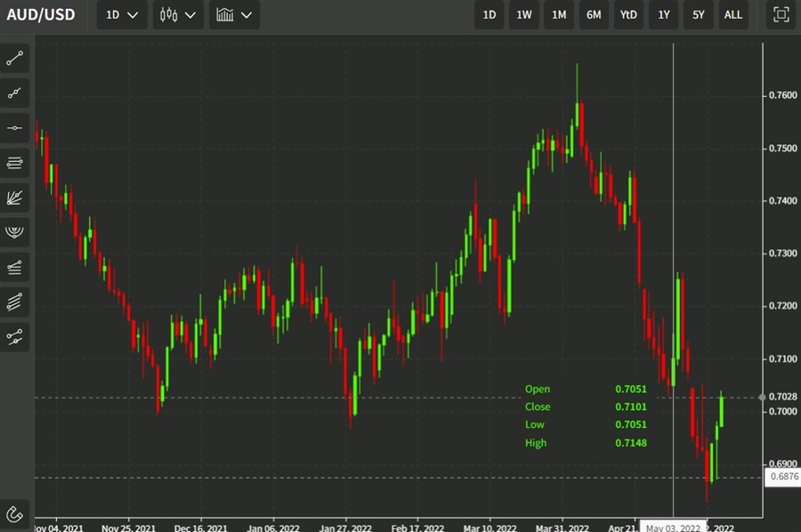This screenshot has width=801, height=532.
Task: Open the 1D interval dropdown
Action: click(x=122, y=15)
